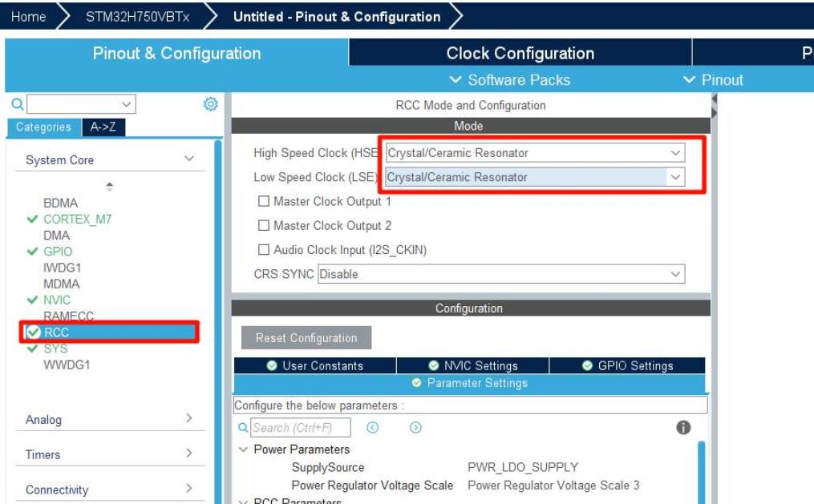Collapse the System Core category
814x504 pixels.
[189, 159]
